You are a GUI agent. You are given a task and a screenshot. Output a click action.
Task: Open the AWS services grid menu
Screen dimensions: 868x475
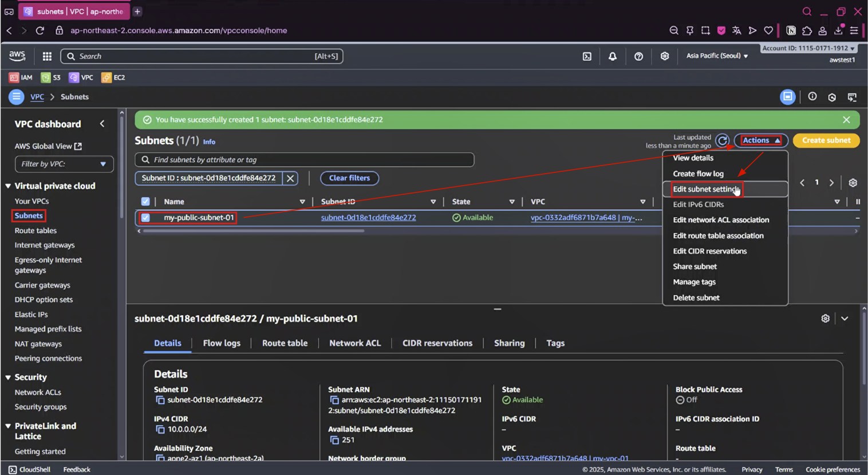click(x=47, y=56)
